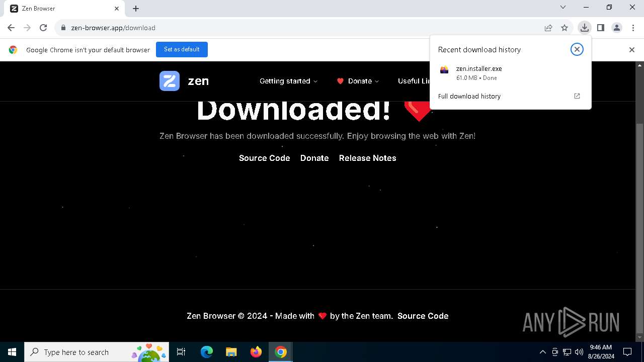Open volume control in tray

point(579,352)
